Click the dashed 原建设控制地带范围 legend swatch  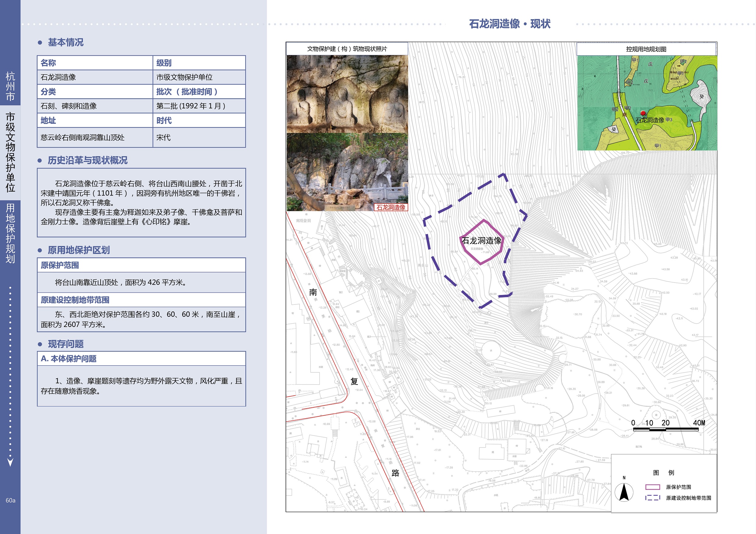(652, 498)
